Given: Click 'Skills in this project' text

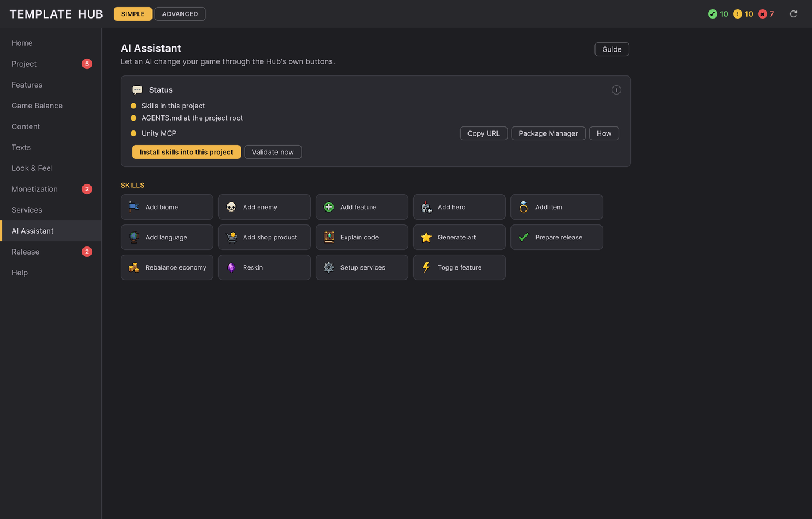Looking at the screenshot, I should pos(173,106).
